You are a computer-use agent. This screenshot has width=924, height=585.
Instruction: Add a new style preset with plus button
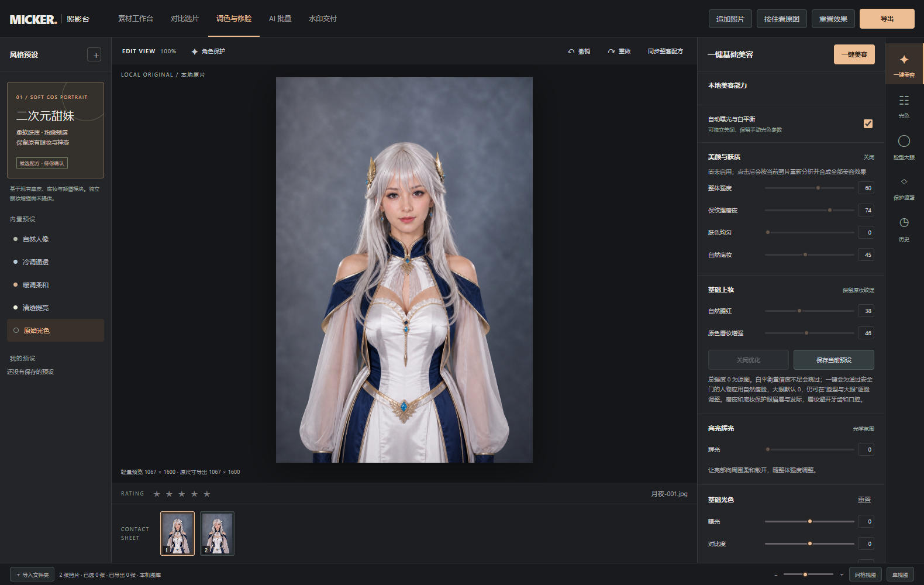[94, 55]
